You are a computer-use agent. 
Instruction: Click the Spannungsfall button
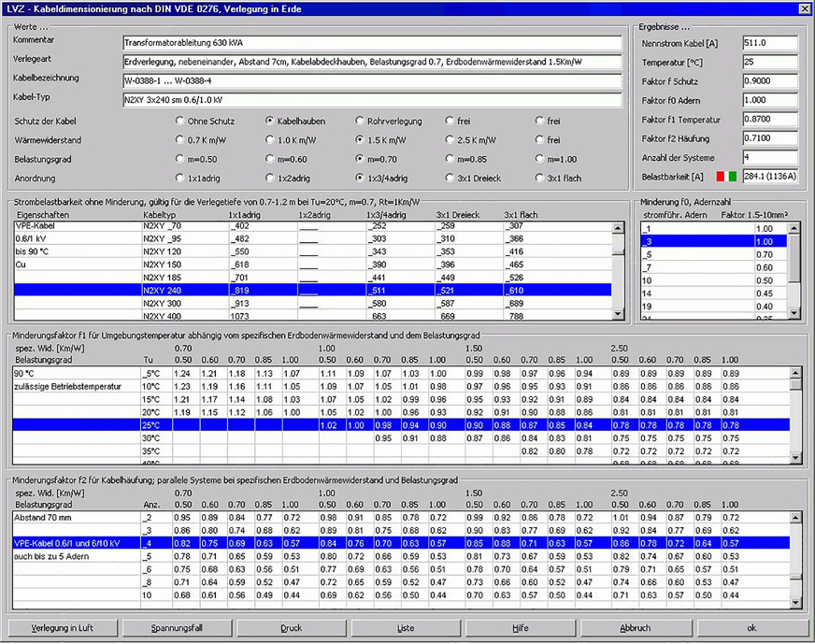pos(176,628)
